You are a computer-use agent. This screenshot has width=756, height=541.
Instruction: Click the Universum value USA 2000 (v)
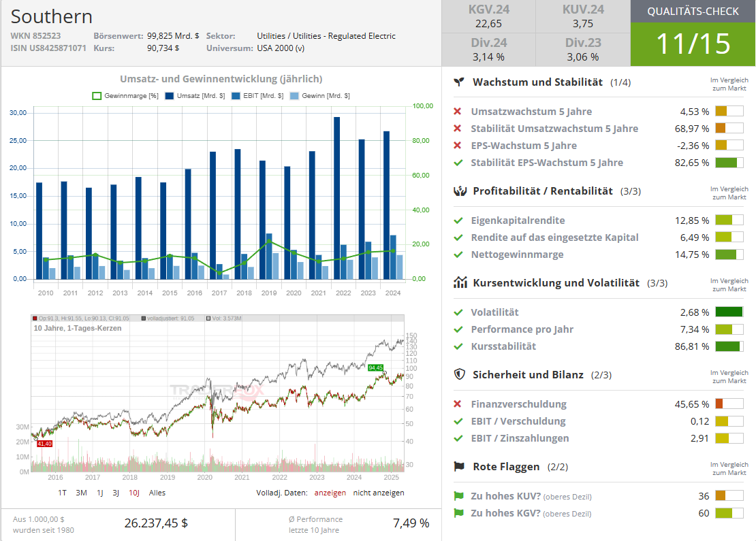(x=281, y=48)
